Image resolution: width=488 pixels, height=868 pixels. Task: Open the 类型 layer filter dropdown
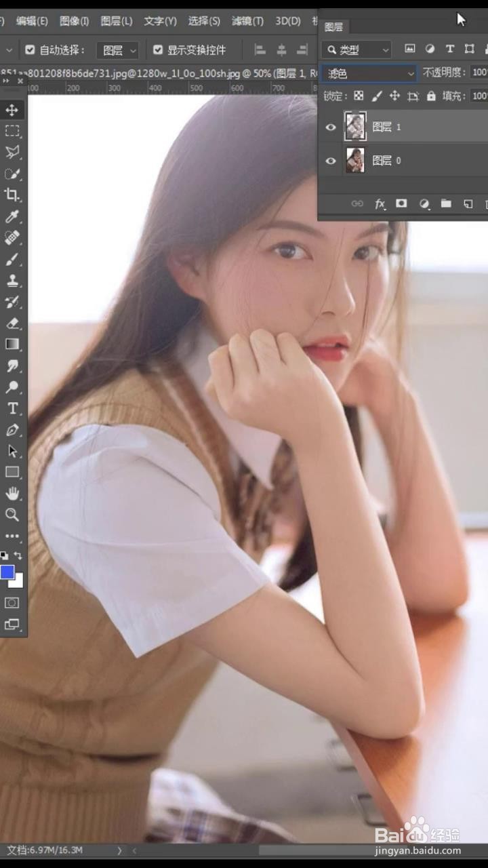(357, 50)
